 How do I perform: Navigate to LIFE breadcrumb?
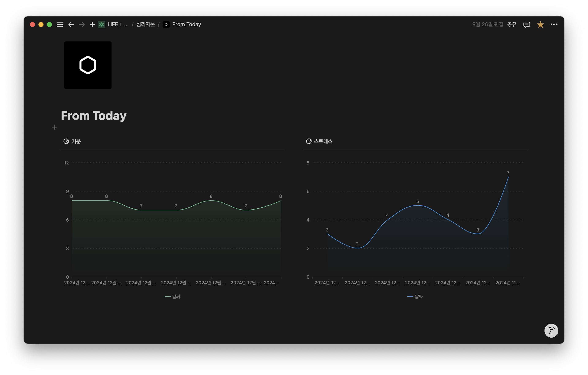(112, 25)
